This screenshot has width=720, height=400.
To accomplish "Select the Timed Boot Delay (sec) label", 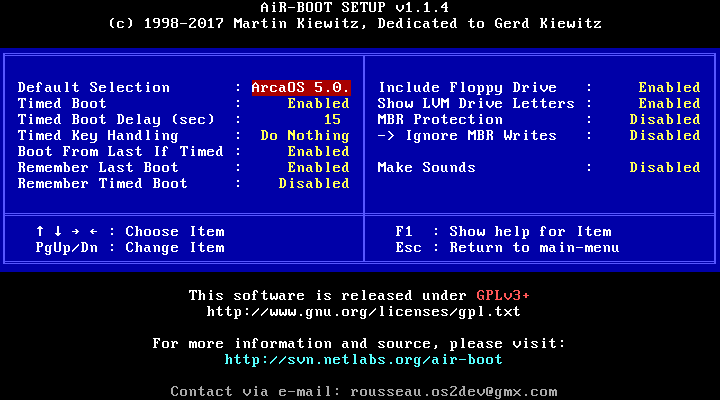I will [x=116, y=119].
